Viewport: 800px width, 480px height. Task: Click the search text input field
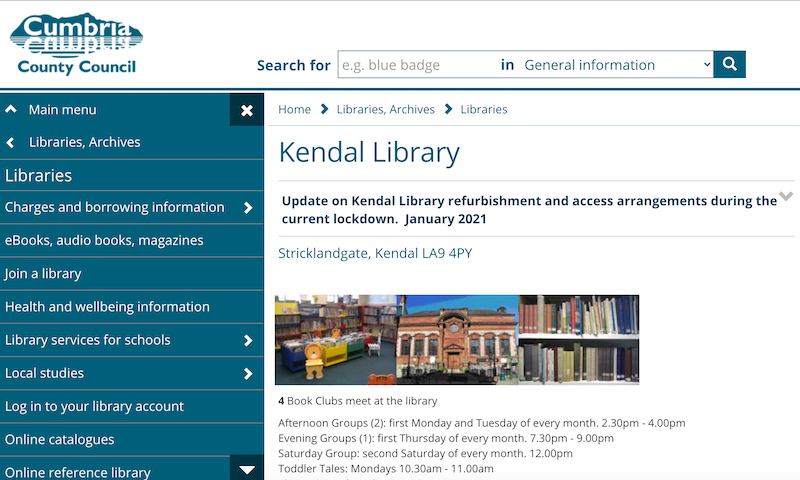416,65
